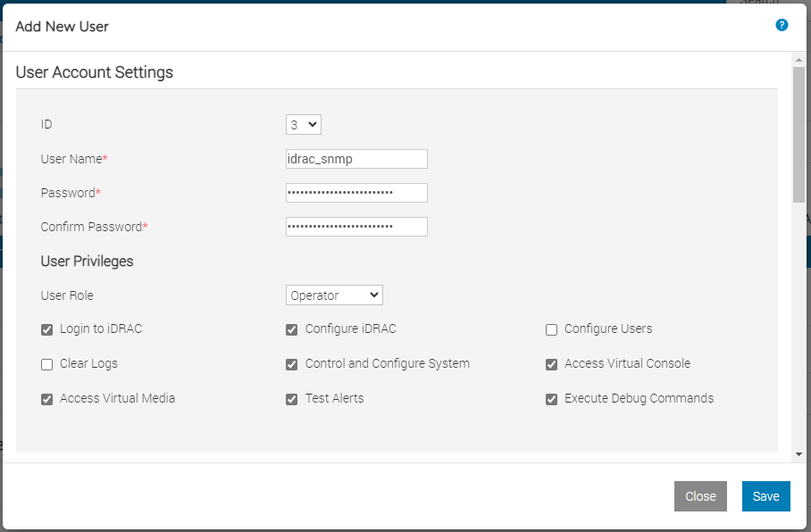Disable Test Alerts privilege
Screen dimensions: 811x532
coord(292,399)
